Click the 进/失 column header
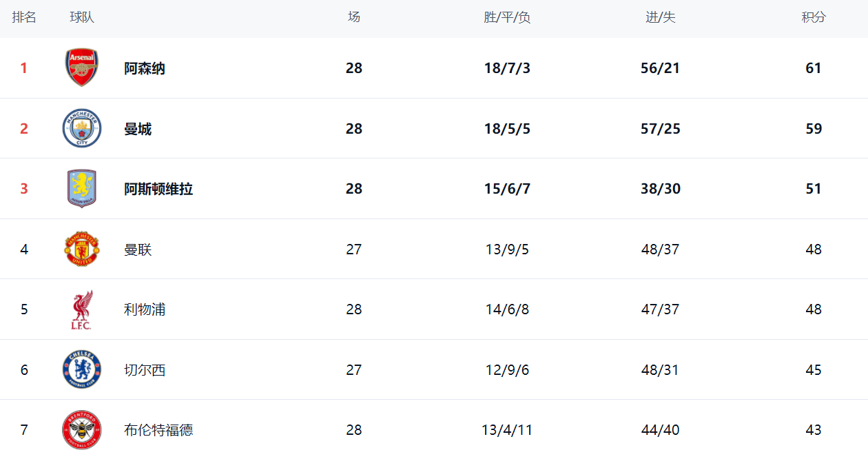The image size is (868, 459). 660,18
